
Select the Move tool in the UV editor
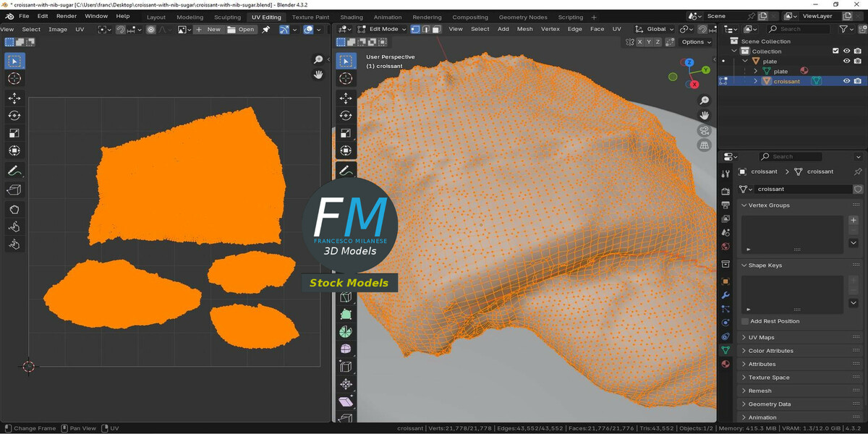14,98
